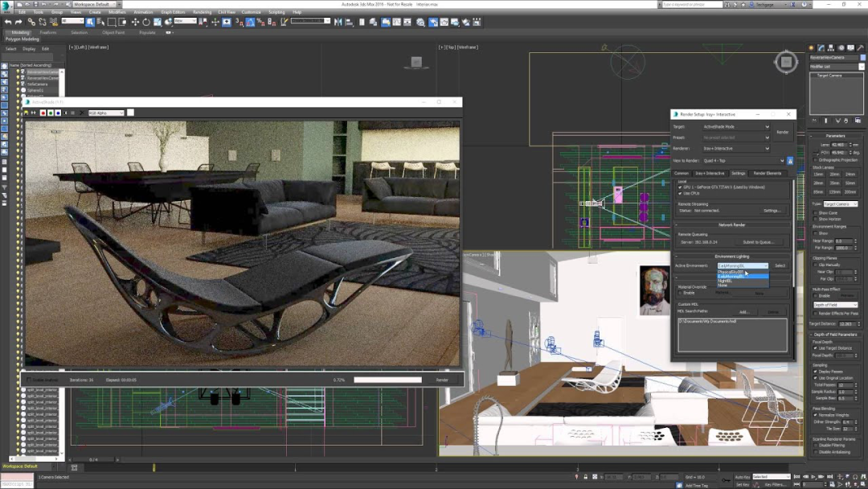Click the lock icon beside View to Render
Viewport: 868px width, 489px height.
790,161
